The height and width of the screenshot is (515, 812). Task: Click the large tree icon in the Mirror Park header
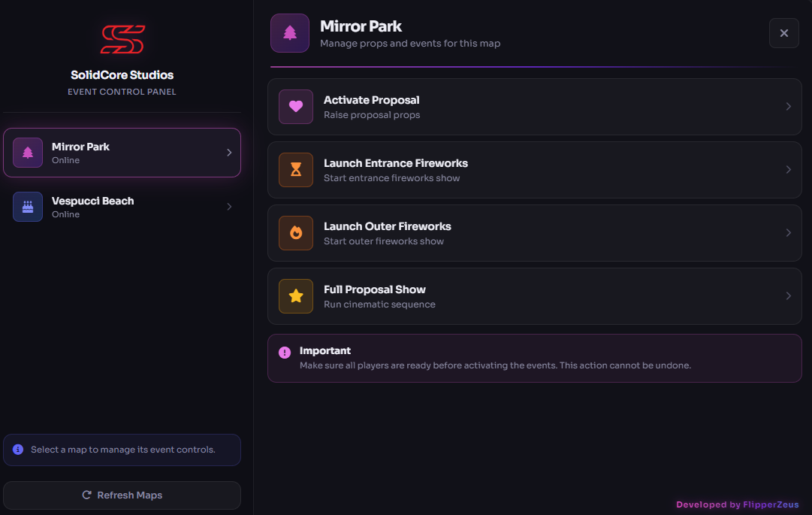coord(290,33)
